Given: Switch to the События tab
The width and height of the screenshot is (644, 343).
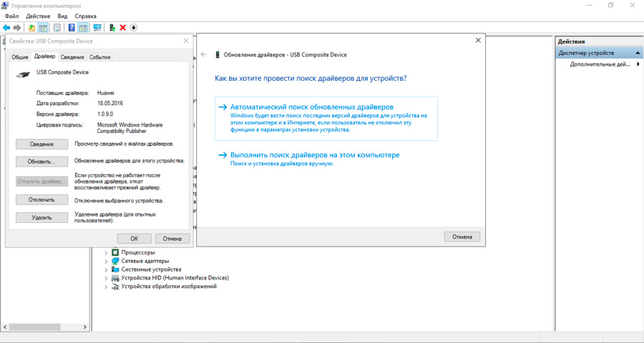Looking at the screenshot, I should click(99, 57).
